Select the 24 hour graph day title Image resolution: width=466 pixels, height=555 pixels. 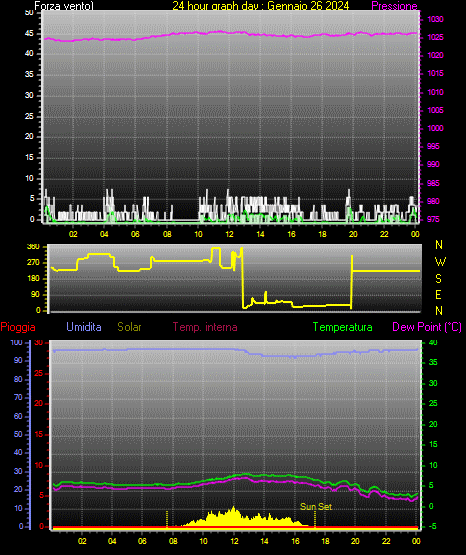pyautogui.click(x=261, y=6)
